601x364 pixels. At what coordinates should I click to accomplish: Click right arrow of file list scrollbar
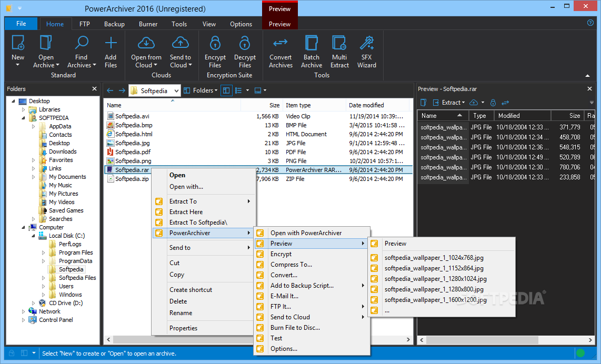(408, 339)
